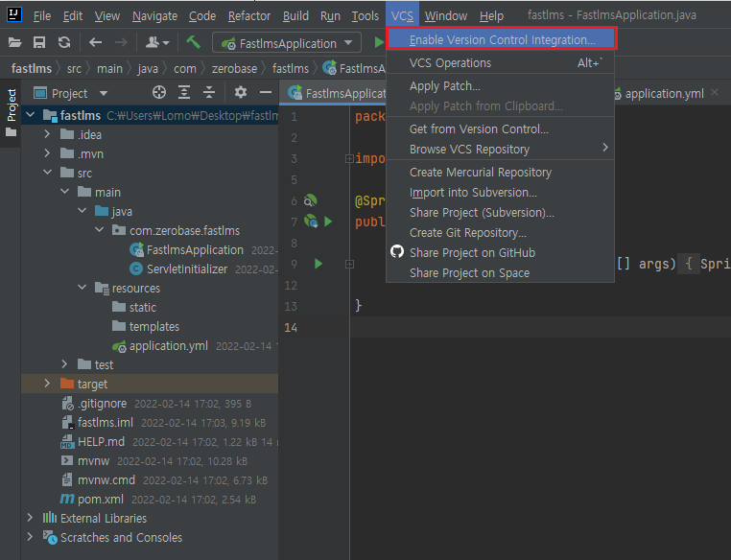Click the Build project hammer icon
Screen dimensions: 731x560
(193, 42)
